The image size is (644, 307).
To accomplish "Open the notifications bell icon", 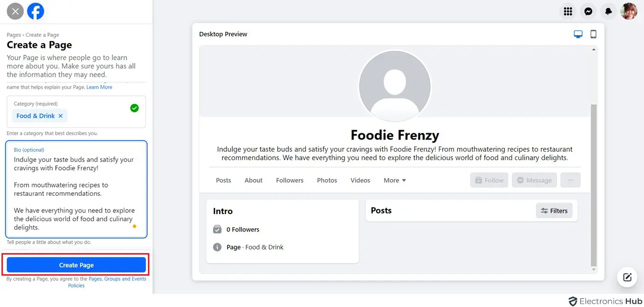I will pos(608,11).
